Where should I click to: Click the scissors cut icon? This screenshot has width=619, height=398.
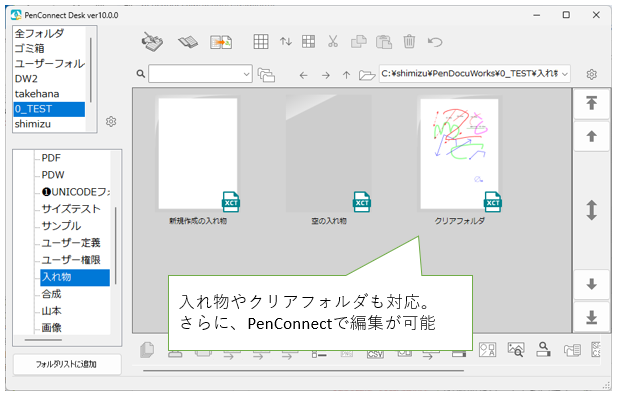333,41
